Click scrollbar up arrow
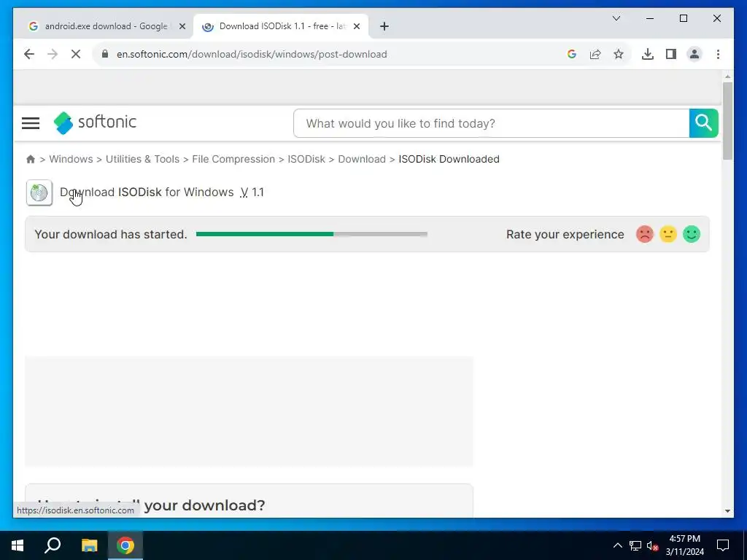 [727, 76]
